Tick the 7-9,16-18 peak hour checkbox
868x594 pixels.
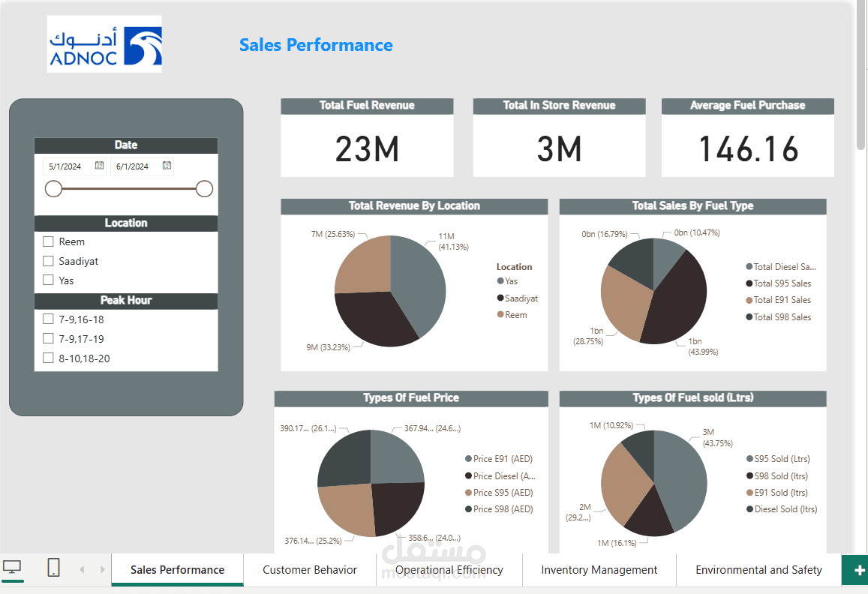click(48, 319)
